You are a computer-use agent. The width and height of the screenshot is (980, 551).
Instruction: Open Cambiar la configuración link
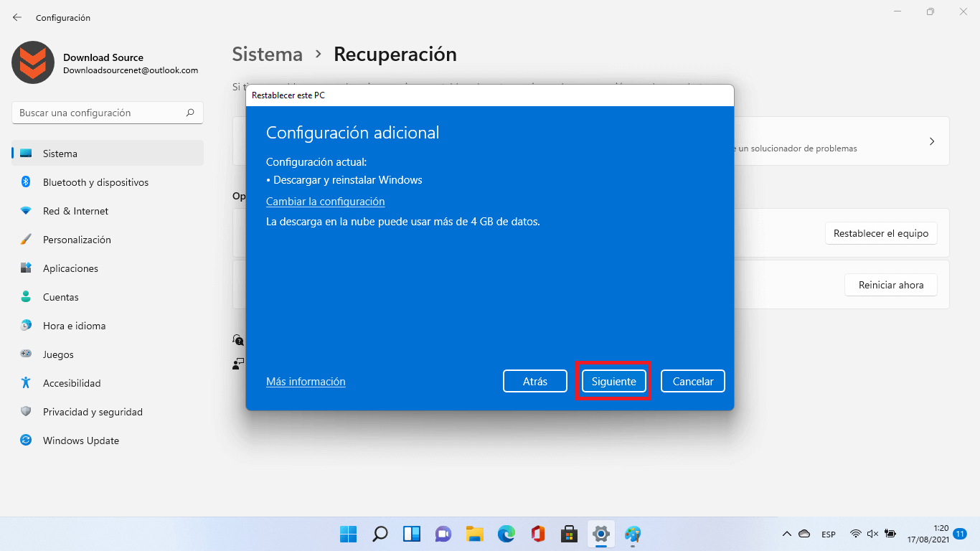pos(326,202)
